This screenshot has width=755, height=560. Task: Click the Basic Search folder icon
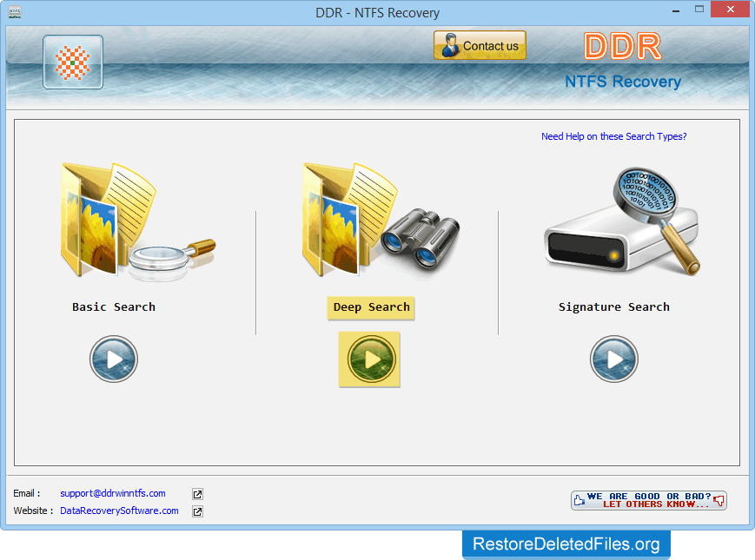138,221
